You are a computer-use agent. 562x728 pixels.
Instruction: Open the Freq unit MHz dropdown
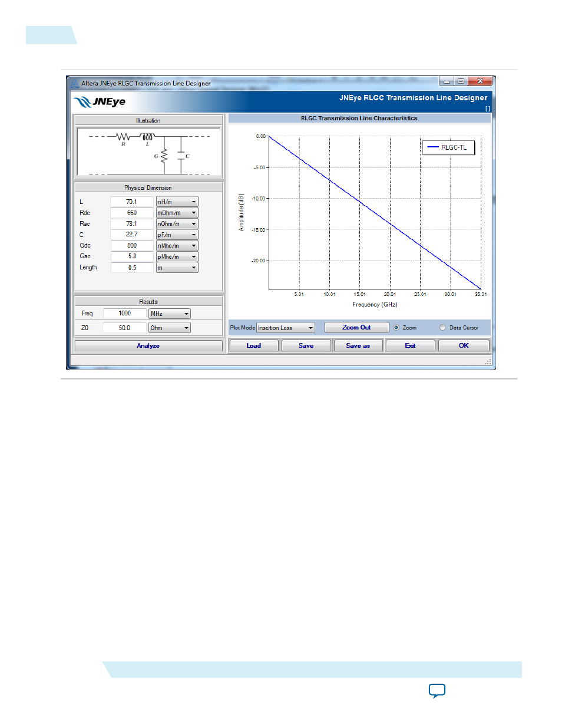click(x=170, y=314)
